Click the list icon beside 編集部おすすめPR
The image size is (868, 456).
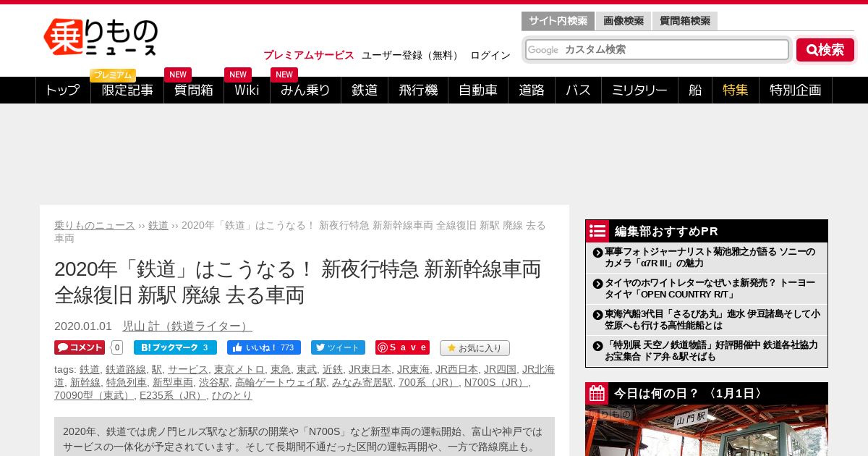point(597,231)
